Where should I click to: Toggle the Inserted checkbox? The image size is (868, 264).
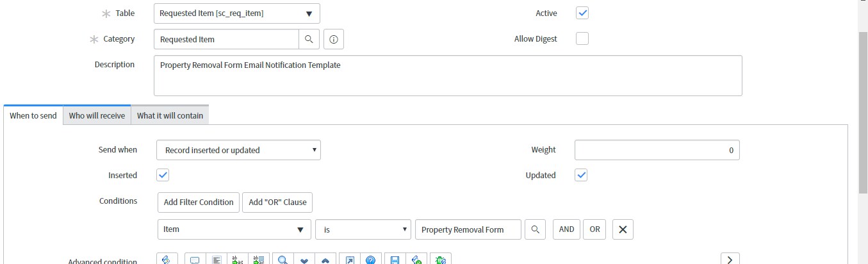point(163,175)
